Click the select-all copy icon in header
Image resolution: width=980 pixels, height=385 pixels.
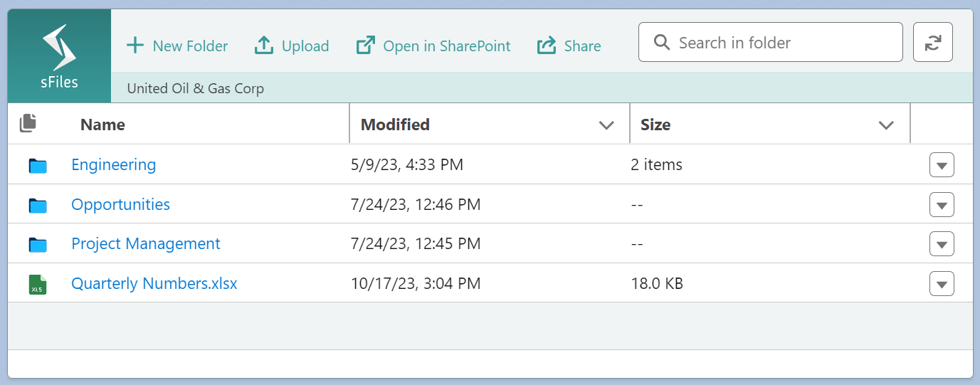point(28,123)
